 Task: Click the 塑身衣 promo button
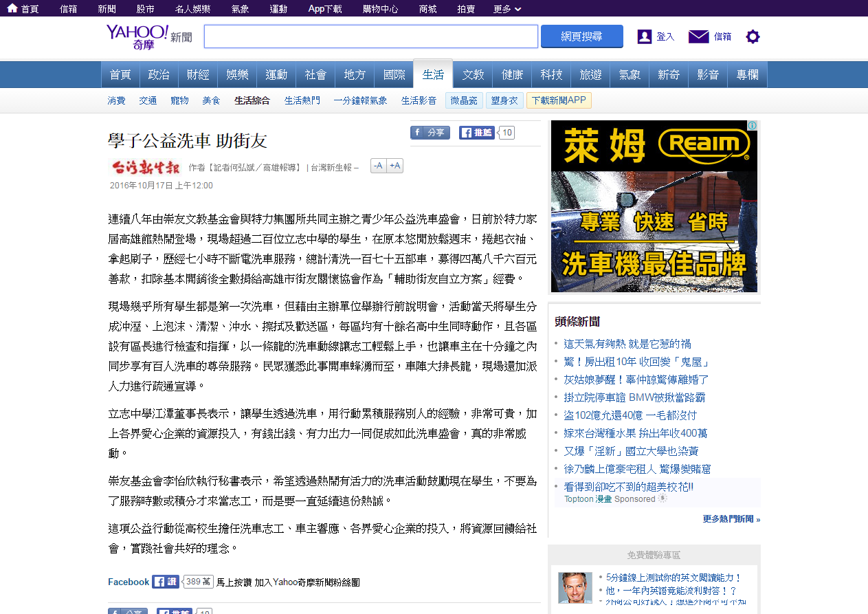[504, 100]
